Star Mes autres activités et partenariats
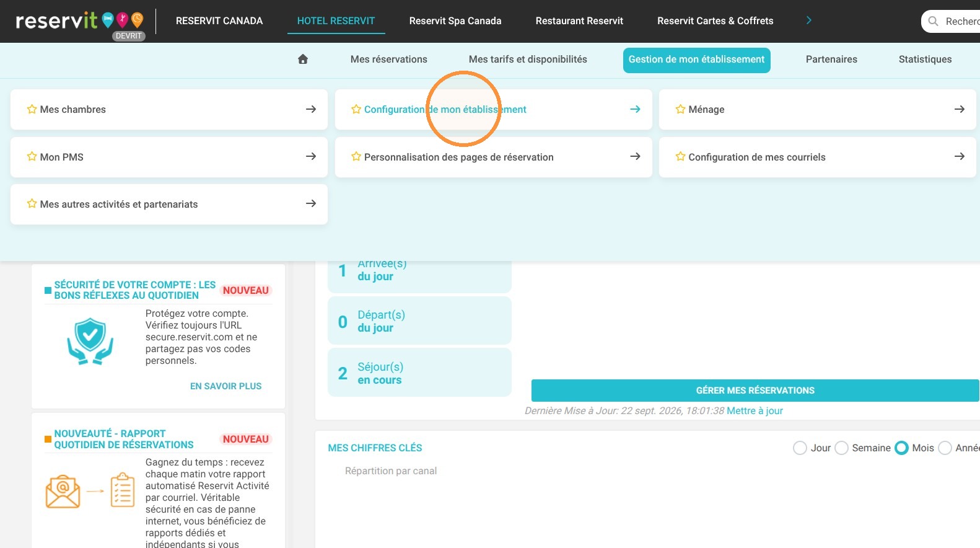The height and width of the screenshot is (548, 980). click(32, 203)
